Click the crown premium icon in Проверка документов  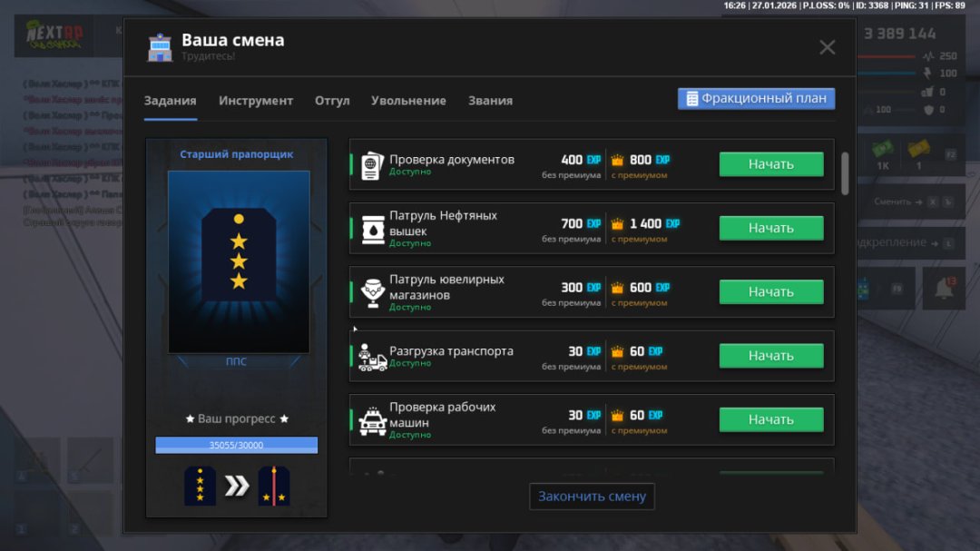coord(618,161)
